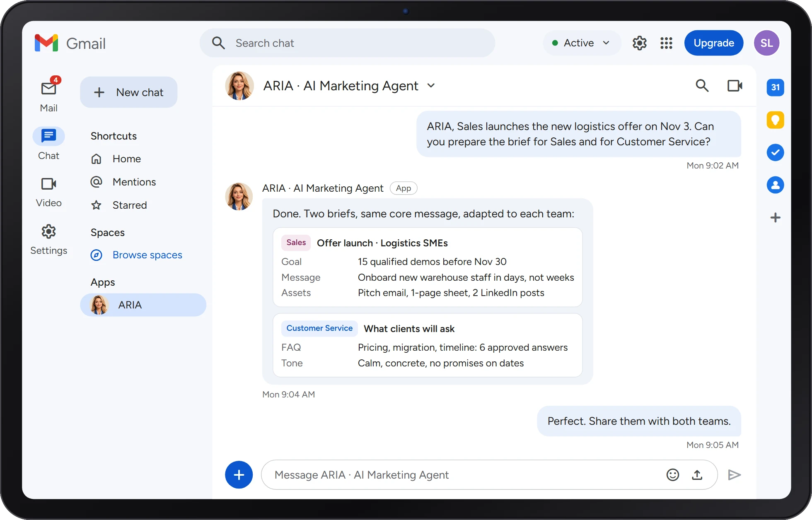Open the Mentions shortcut
The image size is (812, 520).
click(134, 182)
